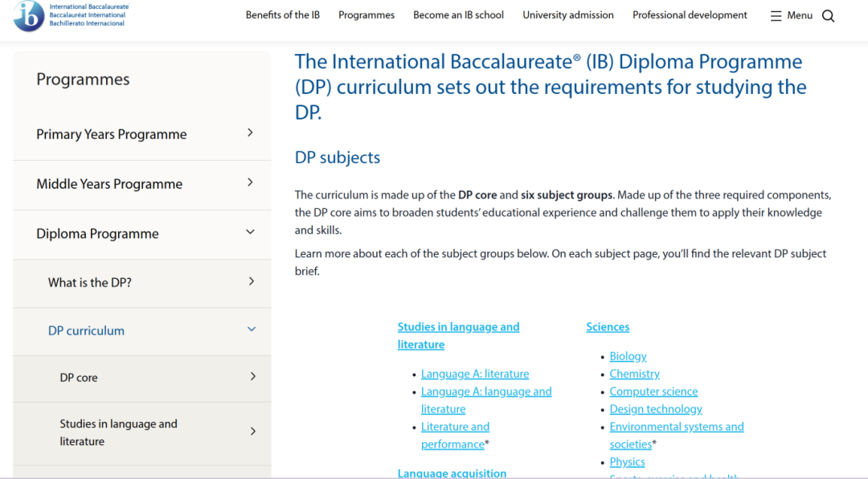Viewport: 868px width, 479px height.
Task: Open University admission nav item
Action: (x=567, y=15)
